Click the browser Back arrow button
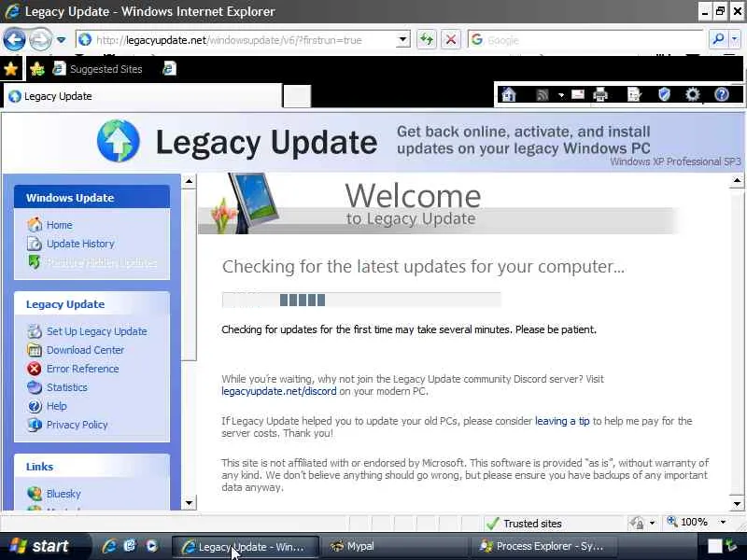Screen dimensions: 747x560 pos(14,39)
